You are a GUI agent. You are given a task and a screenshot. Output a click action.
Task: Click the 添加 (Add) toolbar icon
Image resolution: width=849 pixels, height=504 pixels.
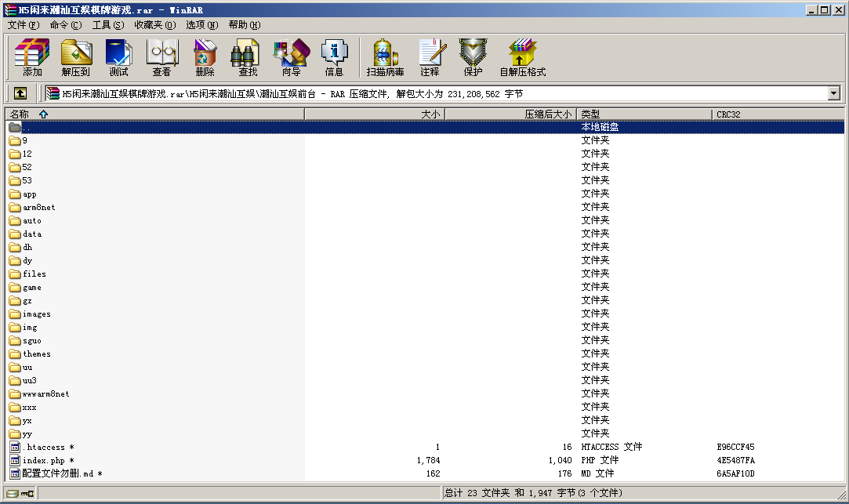pos(32,58)
